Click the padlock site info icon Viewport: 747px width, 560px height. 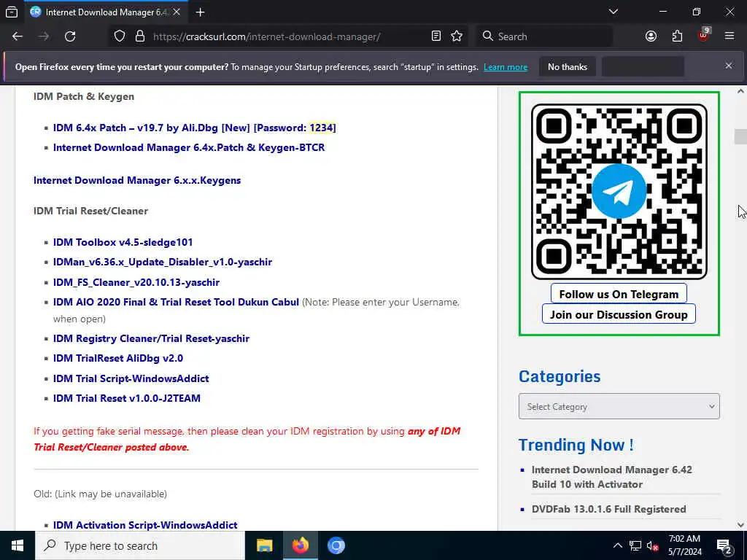point(139,36)
